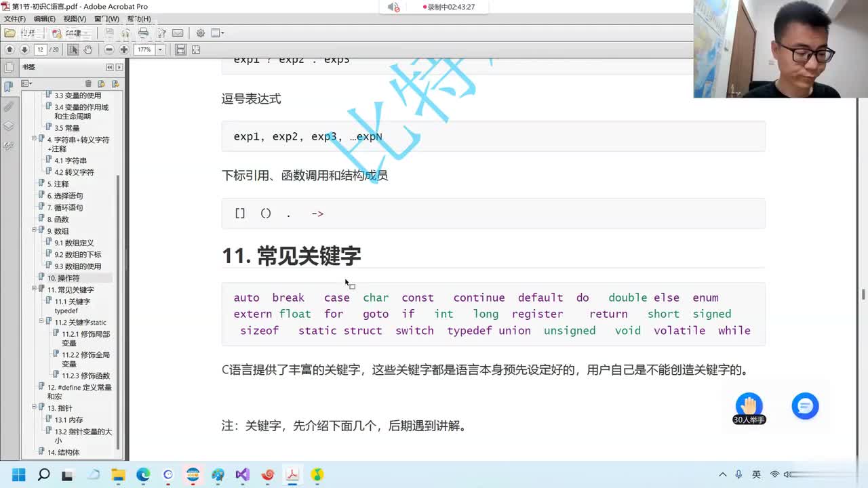Click the fit full page icon
Image resolution: width=868 pixels, height=488 pixels.
pos(196,49)
